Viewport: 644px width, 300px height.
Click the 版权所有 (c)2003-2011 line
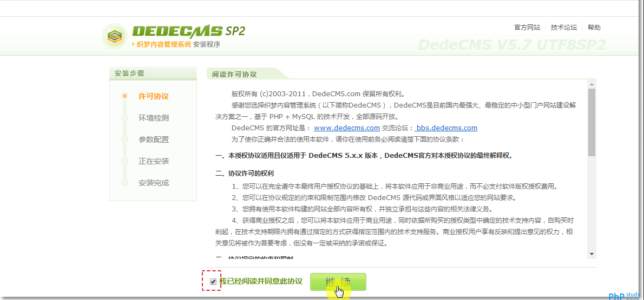(x=319, y=94)
